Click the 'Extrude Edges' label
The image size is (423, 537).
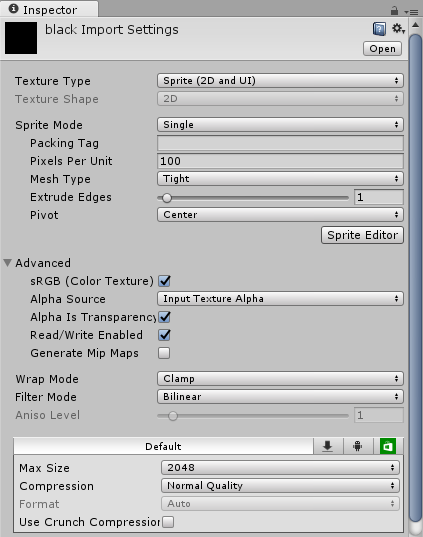tap(71, 197)
